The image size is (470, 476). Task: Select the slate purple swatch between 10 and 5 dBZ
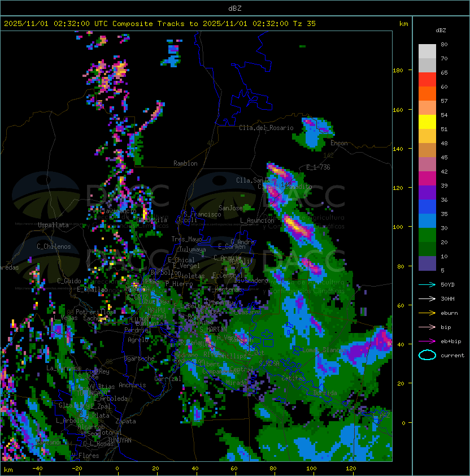pos(427,263)
